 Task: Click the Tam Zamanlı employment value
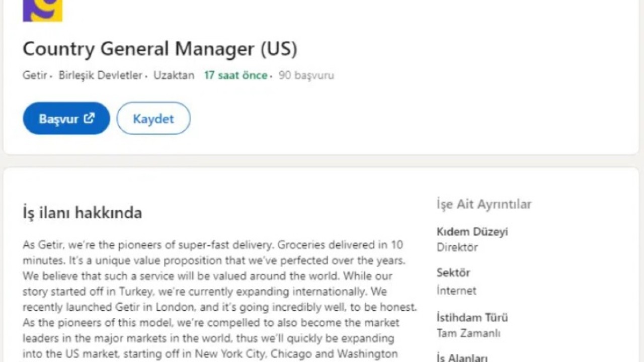coord(468,333)
